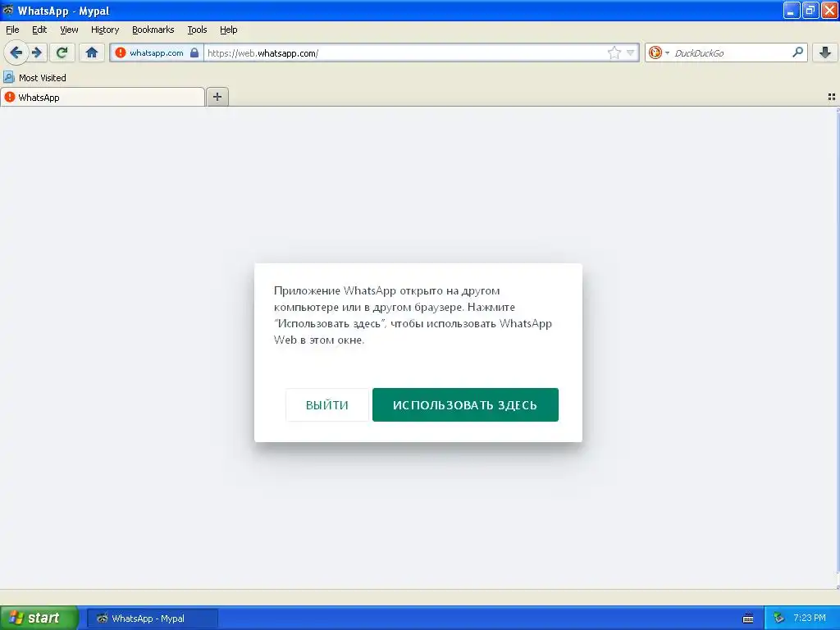The height and width of the screenshot is (630, 840).
Task: Select WhatsApp - Mypal taskbar button
Action: [152, 619]
